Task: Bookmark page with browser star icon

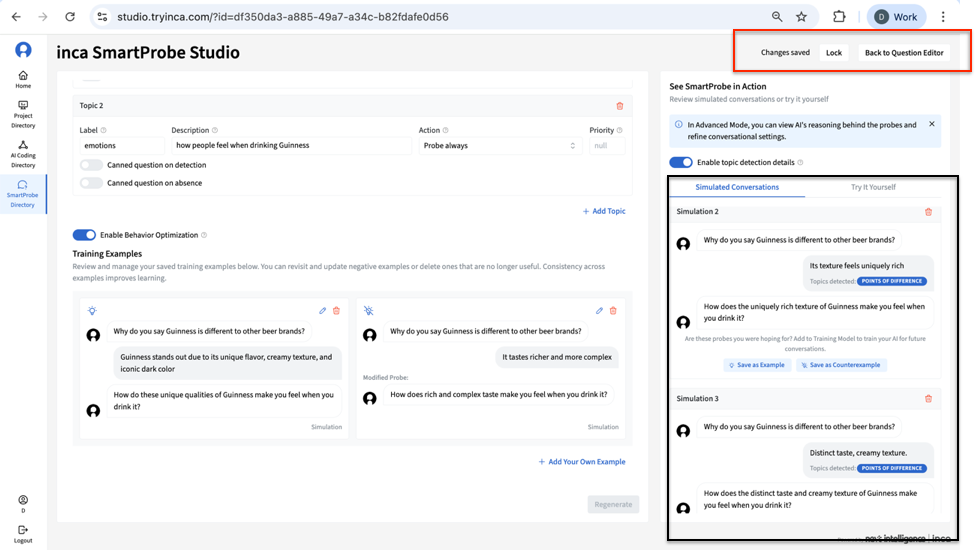Action: click(801, 17)
